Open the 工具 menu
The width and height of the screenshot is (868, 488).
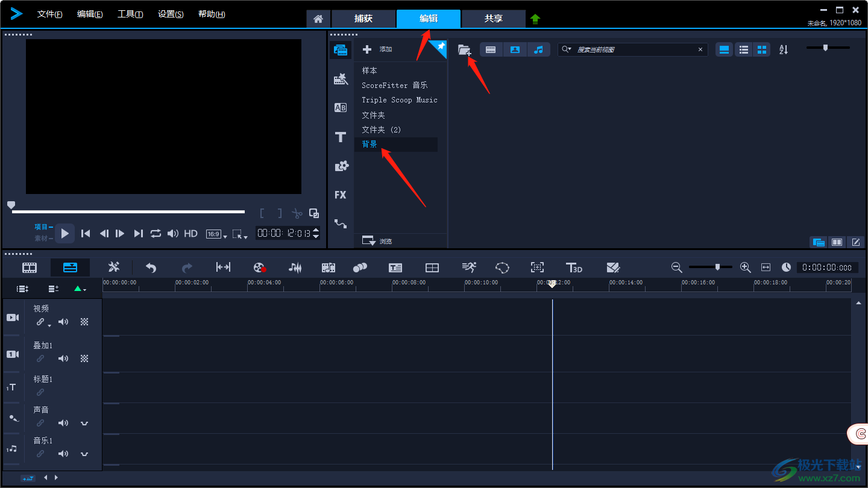click(130, 14)
